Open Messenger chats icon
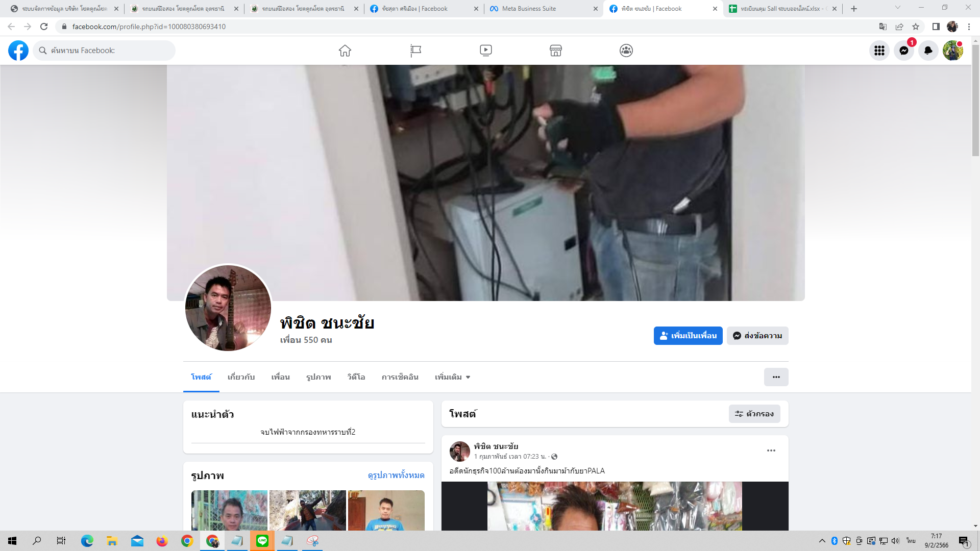 (904, 51)
